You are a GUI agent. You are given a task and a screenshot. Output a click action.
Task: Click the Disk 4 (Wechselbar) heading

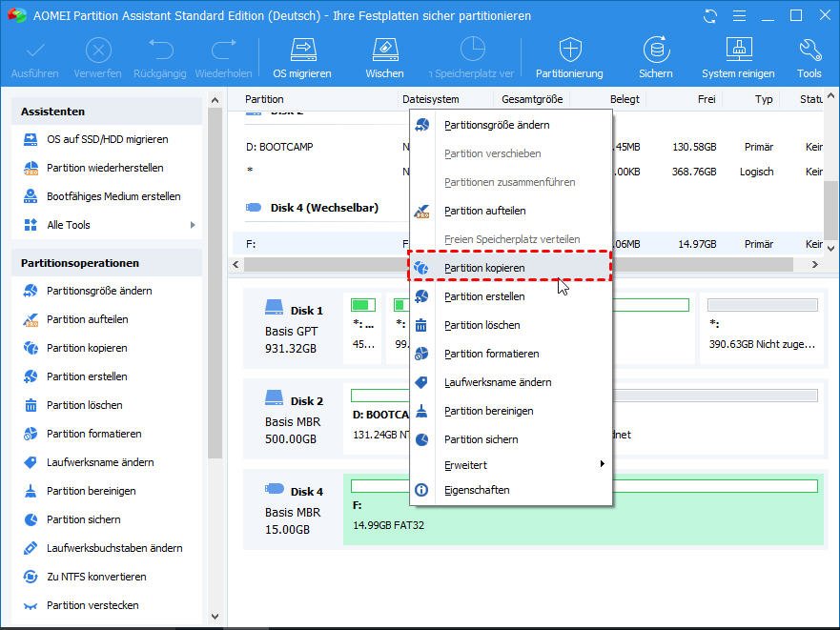[324, 208]
